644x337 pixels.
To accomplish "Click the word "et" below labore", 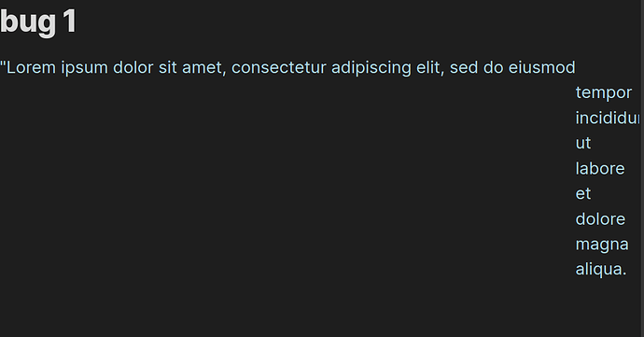I will click(x=583, y=194).
